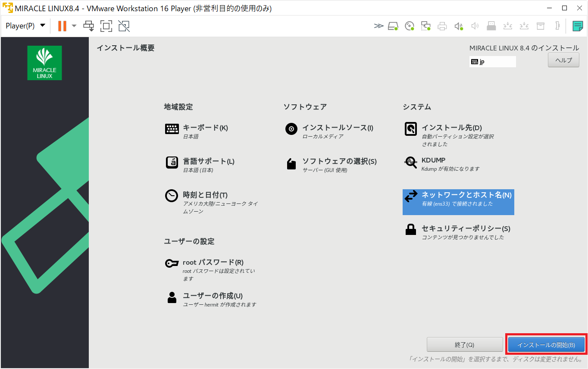
Task: Maximize the VMware Player window
Action: 564,8
